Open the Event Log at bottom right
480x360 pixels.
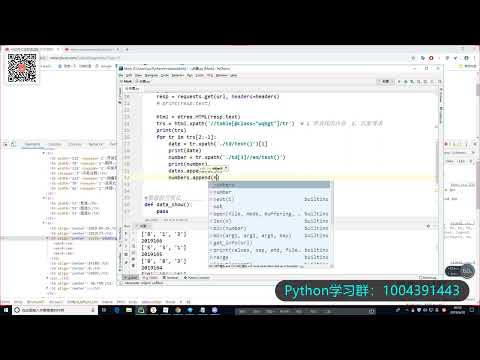coord(428,277)
